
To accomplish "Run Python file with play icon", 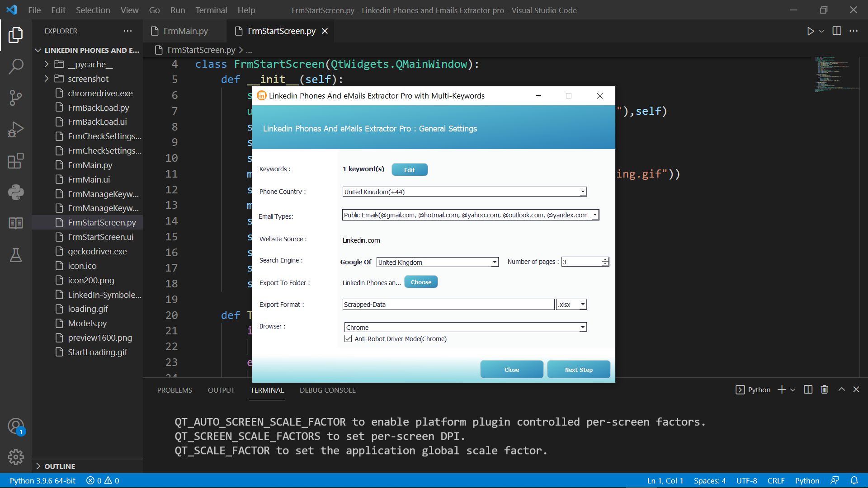I will tap(811, 31).
